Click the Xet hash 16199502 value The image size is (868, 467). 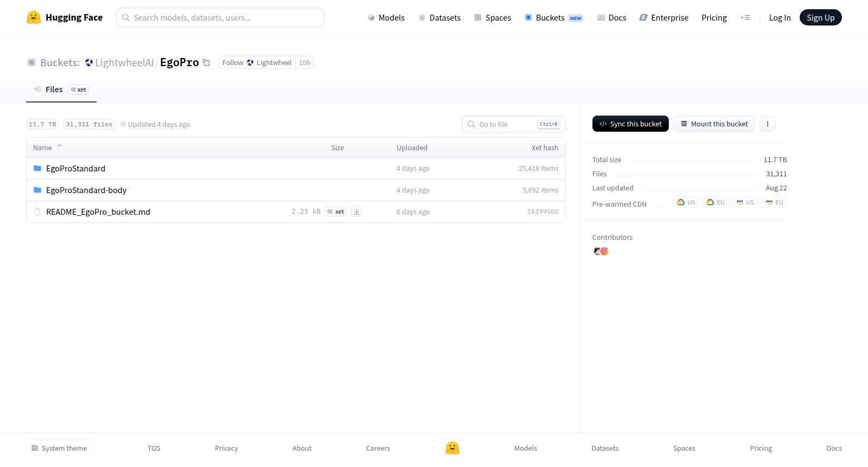point(542,212)
